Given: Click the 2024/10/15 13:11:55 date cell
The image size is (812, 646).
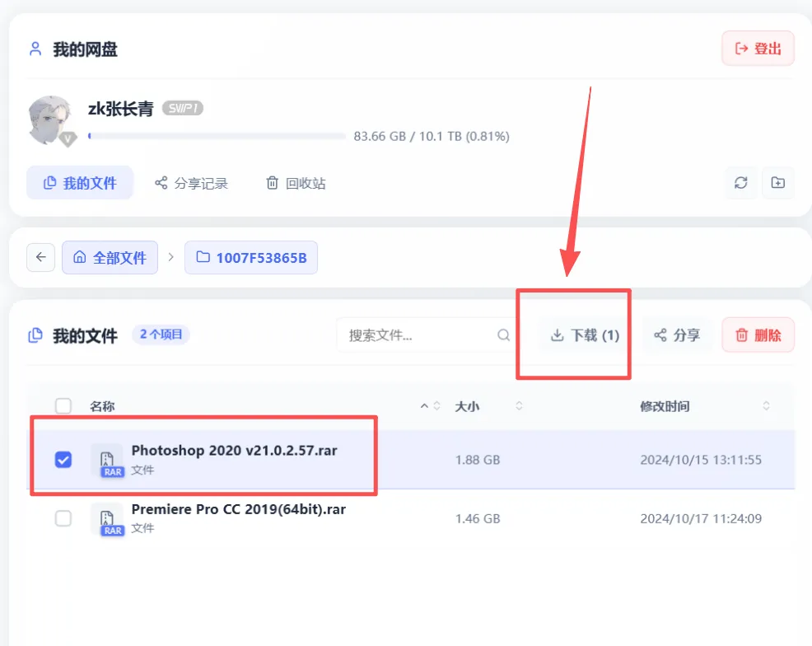Looking at the screenshot, I should click(x=701, y=460).
